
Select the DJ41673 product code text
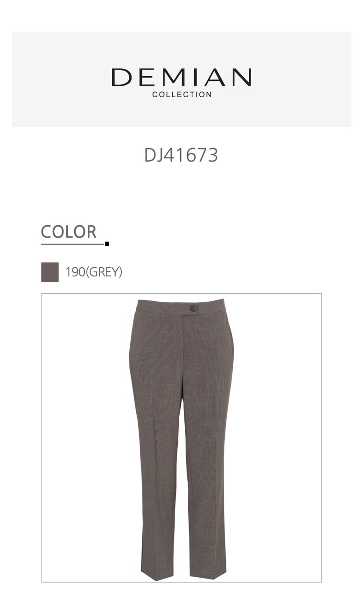pos(181,155)
